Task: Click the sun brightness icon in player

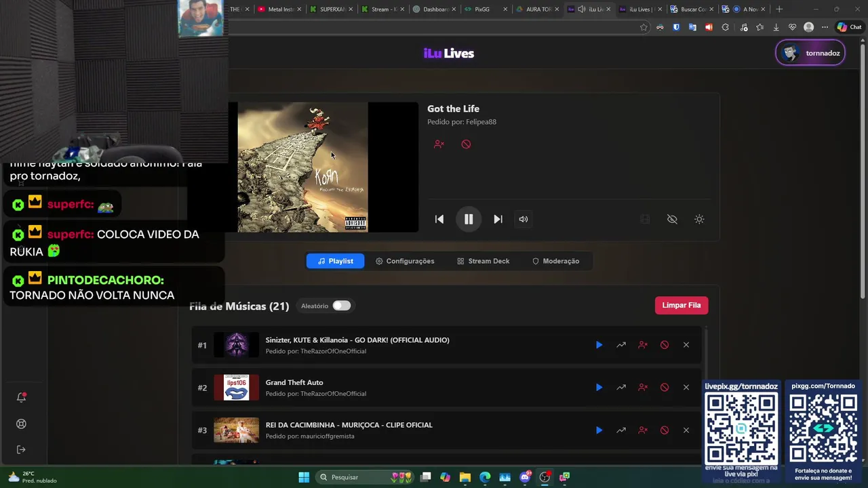Action: pyautogui.click(x=699, y=219)
